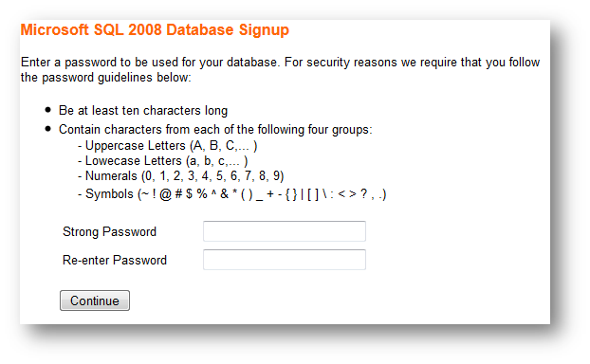Select the Lowecase Letters guideline line

click(163, 161)
